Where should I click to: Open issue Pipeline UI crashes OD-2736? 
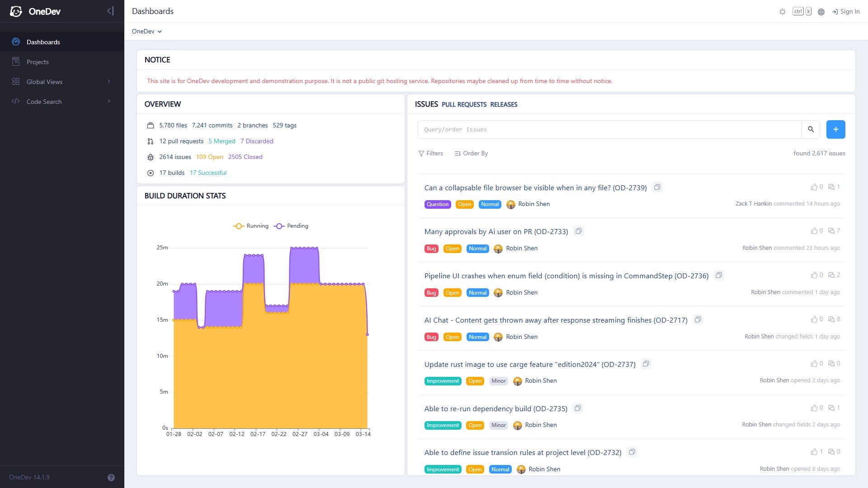(x=566, y=276)
